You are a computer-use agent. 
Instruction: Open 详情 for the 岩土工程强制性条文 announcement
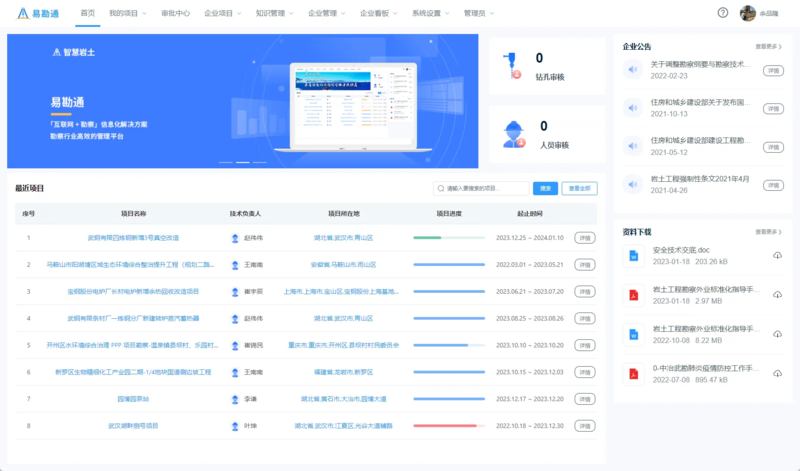(773, 185)
